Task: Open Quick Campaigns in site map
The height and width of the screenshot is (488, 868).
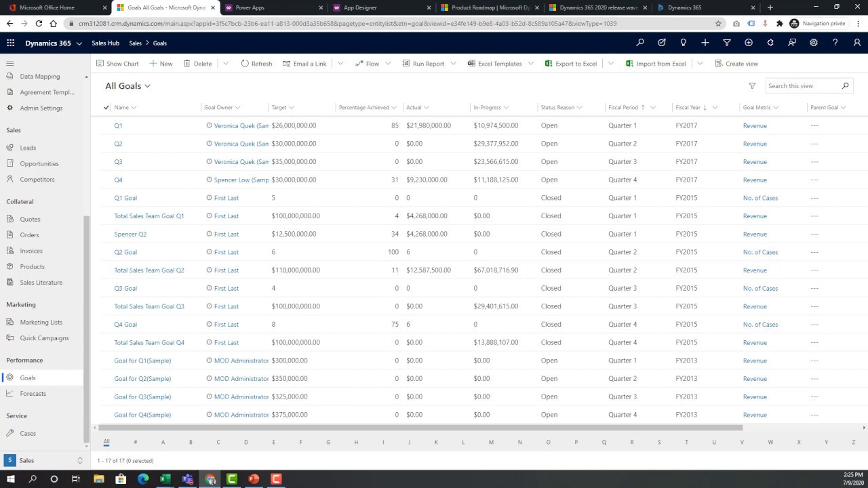Action: (43, 338)
